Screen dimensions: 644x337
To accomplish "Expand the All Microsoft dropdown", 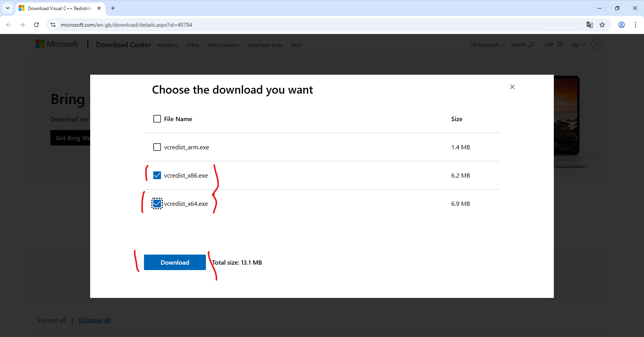I will tap(487, 45).
